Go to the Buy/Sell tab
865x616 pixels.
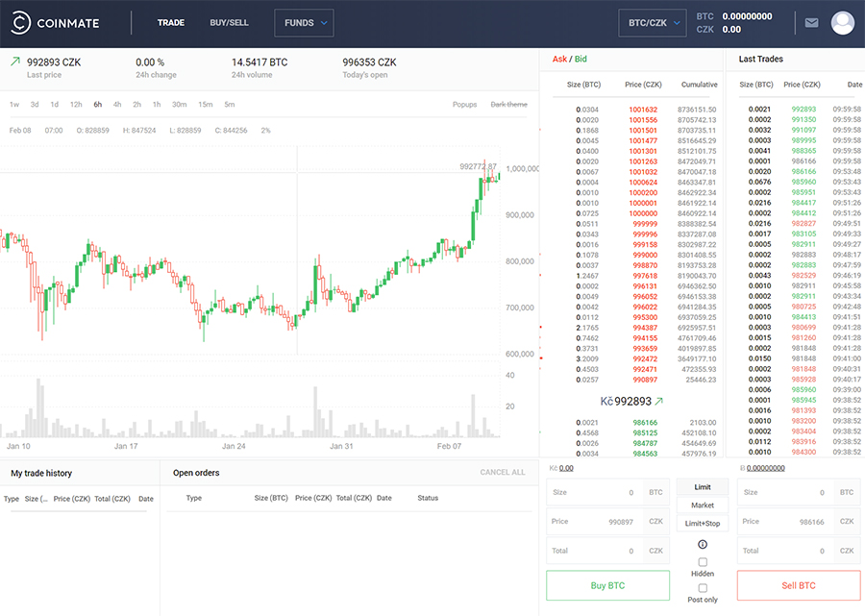[229, 23]
